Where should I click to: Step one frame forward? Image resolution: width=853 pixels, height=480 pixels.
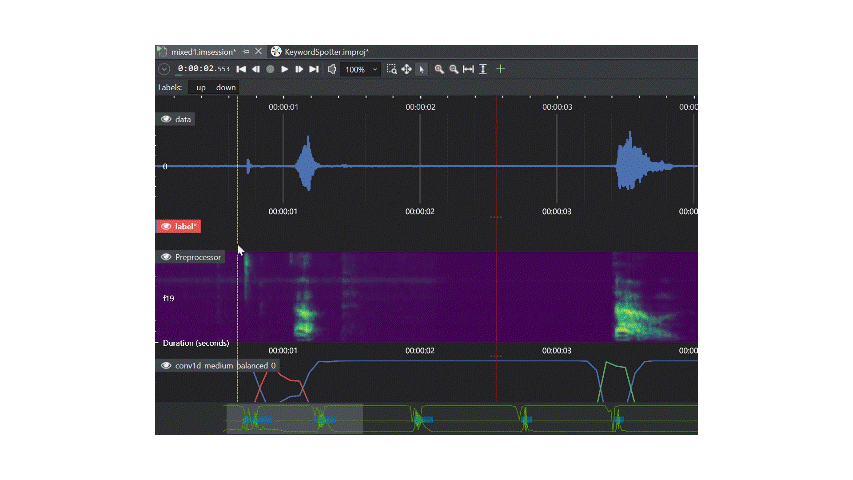click(299, 69)
